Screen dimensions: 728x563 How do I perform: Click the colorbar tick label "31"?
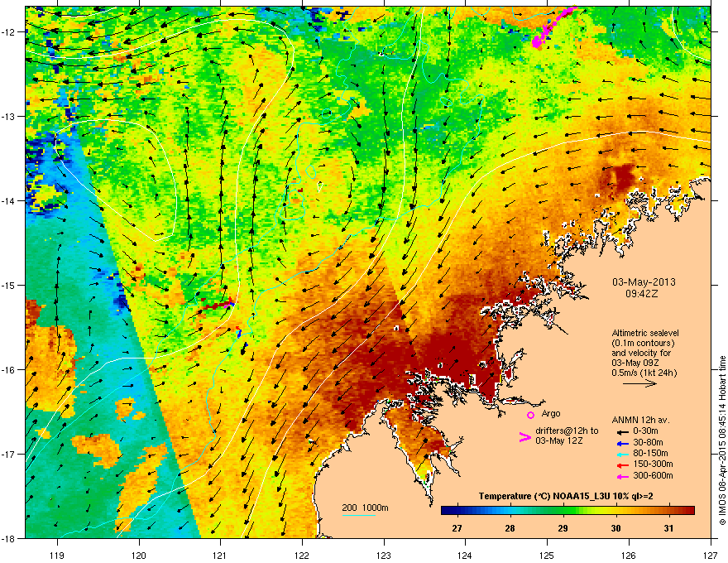click(668, 528)
